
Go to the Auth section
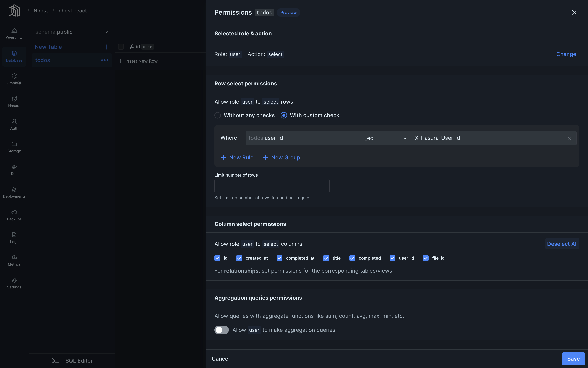coord(14,124)
